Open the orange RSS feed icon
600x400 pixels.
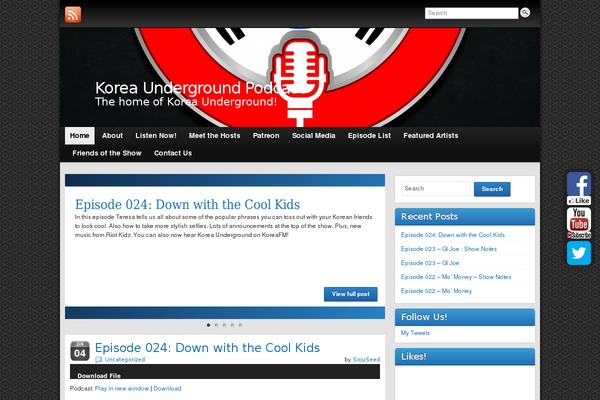tap(73, 15)
